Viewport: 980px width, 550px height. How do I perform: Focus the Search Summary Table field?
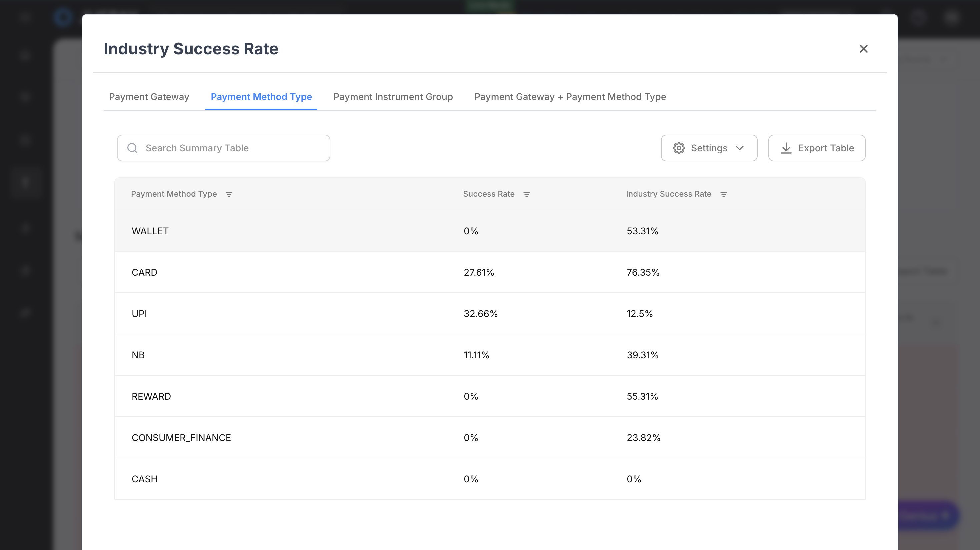tap(232, 148)
